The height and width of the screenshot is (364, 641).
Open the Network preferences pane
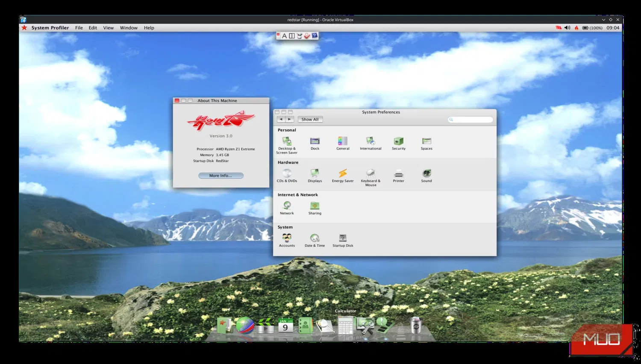(287, 208)
